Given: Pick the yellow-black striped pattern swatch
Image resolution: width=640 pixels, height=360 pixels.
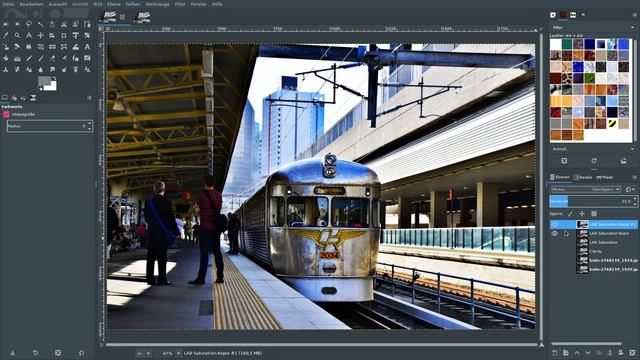Looking at the screenshot, I should (x=612, y=123).
